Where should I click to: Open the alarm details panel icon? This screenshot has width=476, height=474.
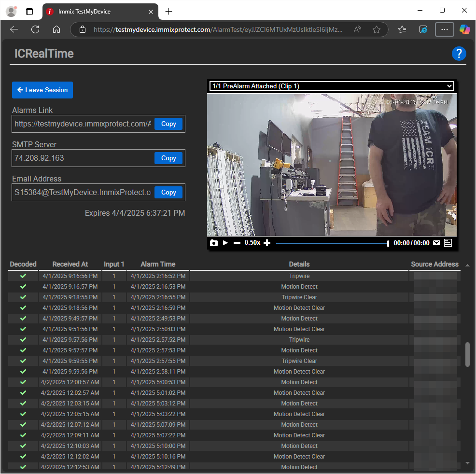[x=448, y=243]
